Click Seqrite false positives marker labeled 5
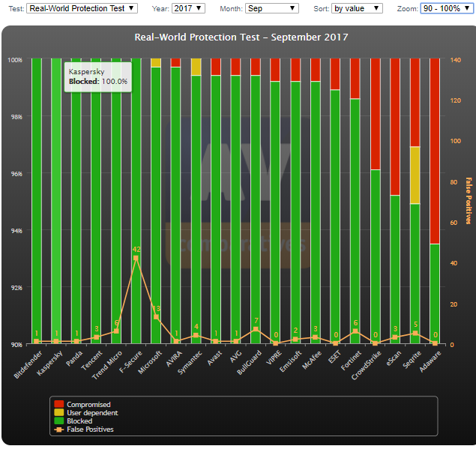 (x=415, y=334)
